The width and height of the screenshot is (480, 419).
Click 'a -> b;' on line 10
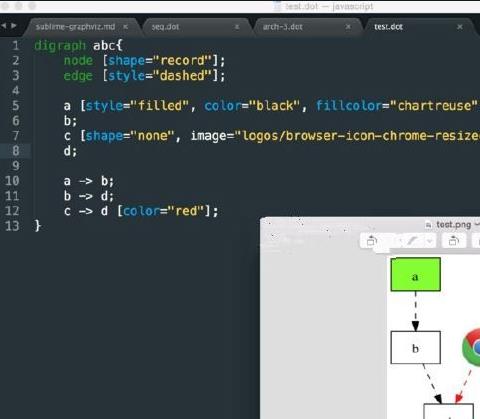[x=89, y=181]
